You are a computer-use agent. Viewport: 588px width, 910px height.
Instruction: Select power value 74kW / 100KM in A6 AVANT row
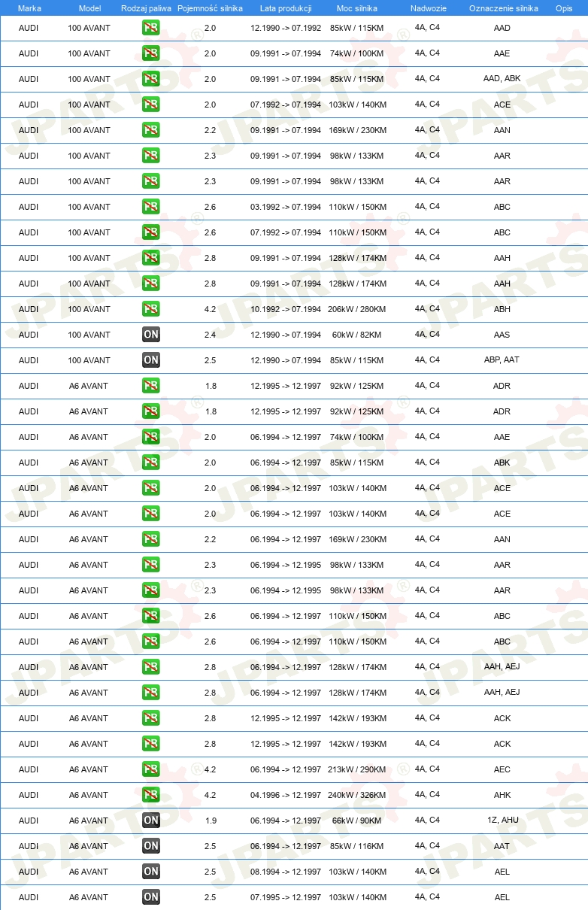point(357,437)
